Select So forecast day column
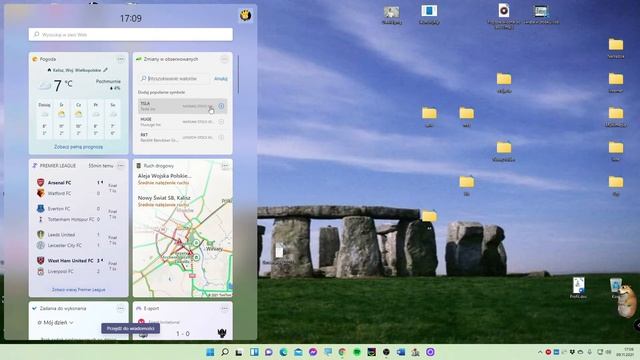640x360 pixels. pos(113,119)
